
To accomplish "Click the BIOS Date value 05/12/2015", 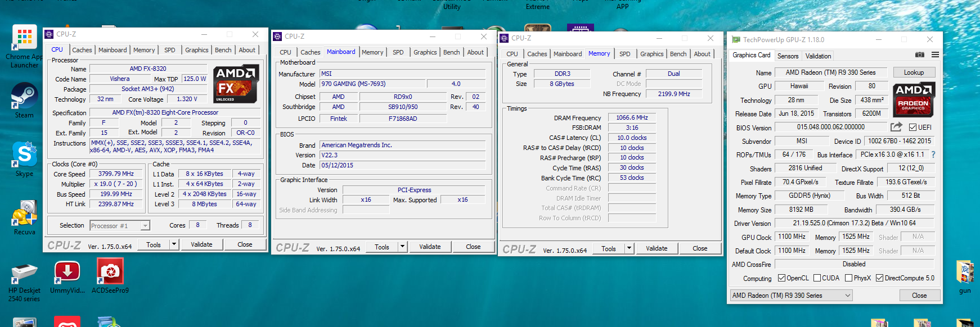I will (402, 165).
